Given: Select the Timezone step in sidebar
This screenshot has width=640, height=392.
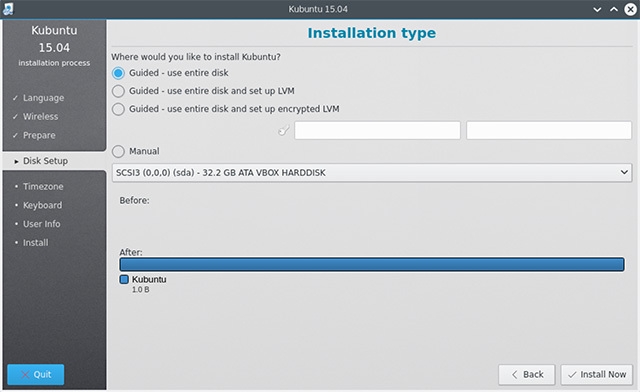Looking at the screenshot, I should tap(43, 187).
